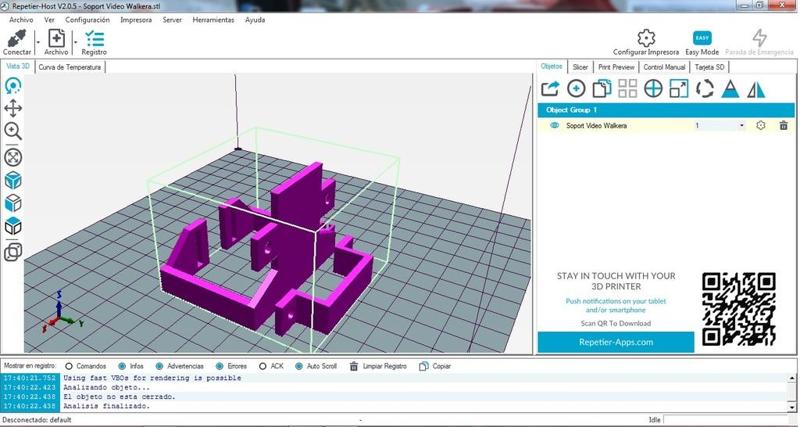
Task: Click the add object plus icon
Action: coord(577,89)
